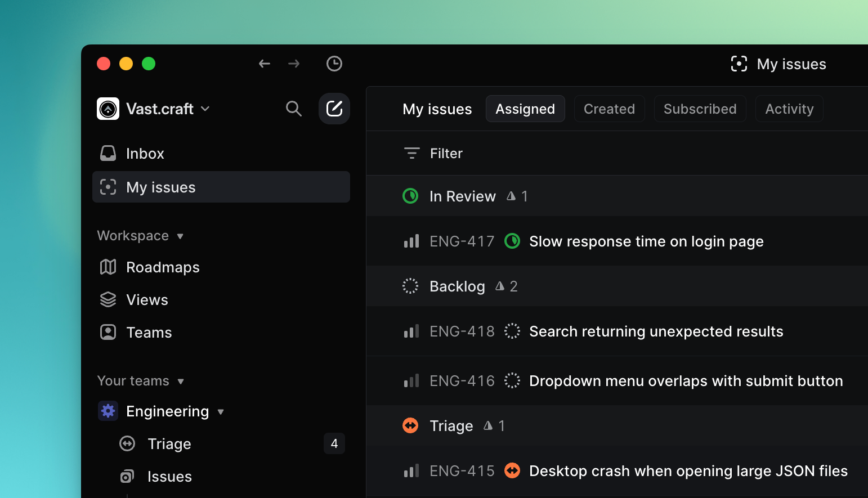This screenshot has width=868, height=498.
Task: Collapse the Workspace section
Action: pos(181,236)
